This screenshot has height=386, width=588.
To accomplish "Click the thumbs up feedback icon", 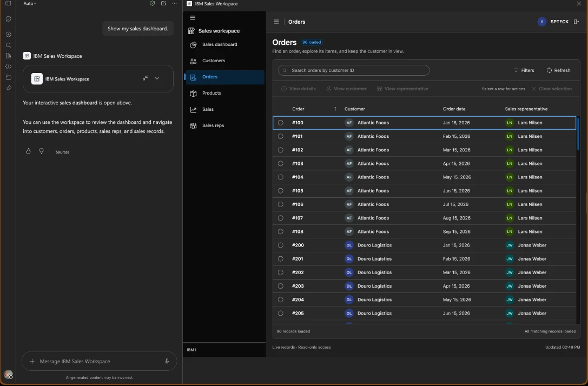I will click(x=28, y=151).
